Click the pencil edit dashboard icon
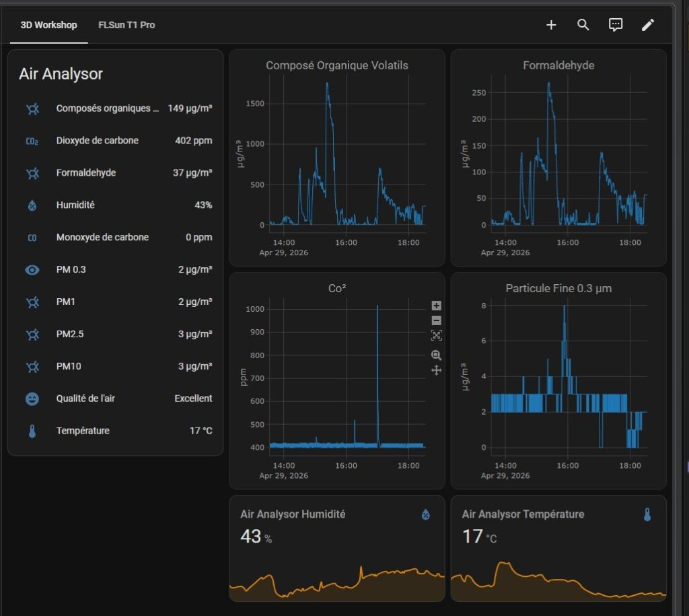Screen dimensions: 689x616 (x=648, y=25)
